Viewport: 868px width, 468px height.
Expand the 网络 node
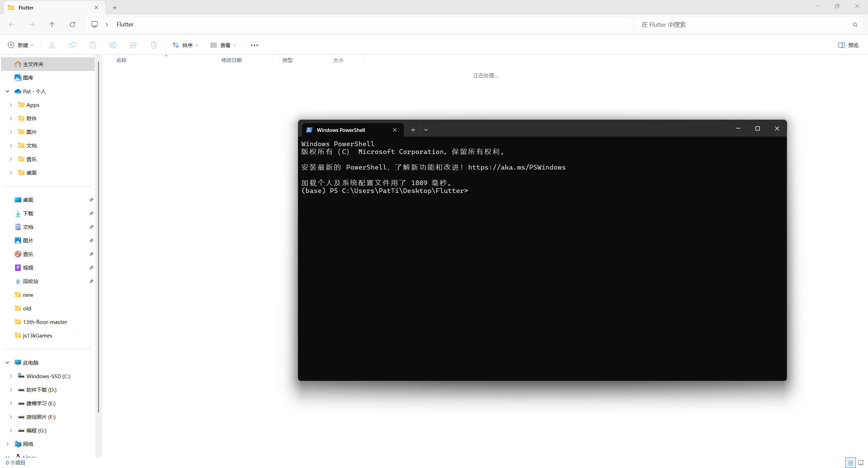(7, 444)
